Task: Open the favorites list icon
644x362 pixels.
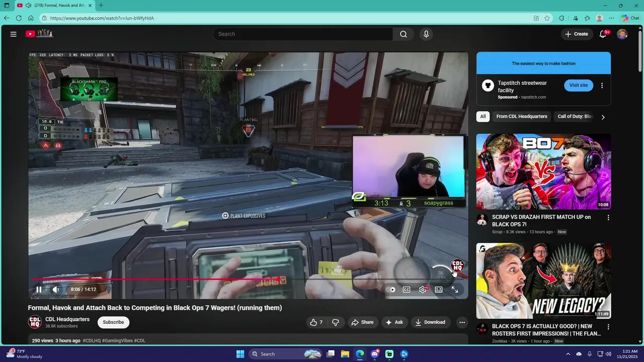Action: 587,18
